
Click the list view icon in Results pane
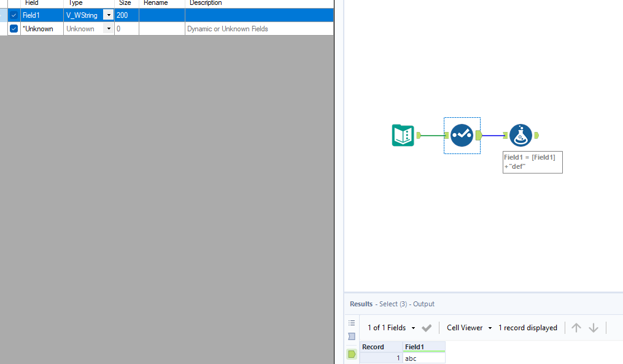click(x=351, y=322)
